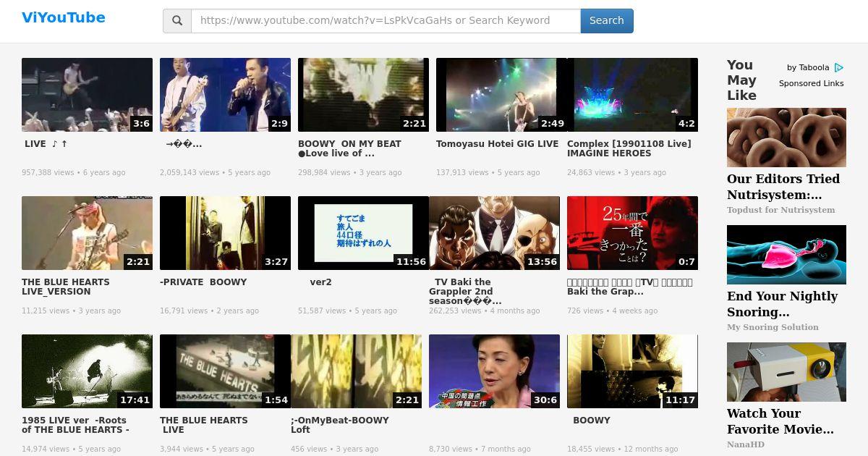This screenshot has height=456, width=868.
Task: Click the 'BOOWY ON MY BEAT' title link
Action: tap(349, 148)
